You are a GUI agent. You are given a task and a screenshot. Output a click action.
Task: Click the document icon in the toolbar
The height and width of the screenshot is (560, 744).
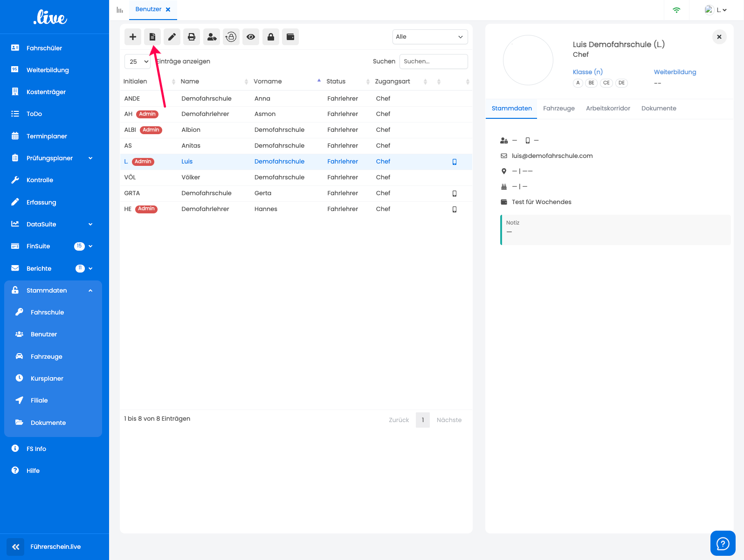click(x=152, y=37)
